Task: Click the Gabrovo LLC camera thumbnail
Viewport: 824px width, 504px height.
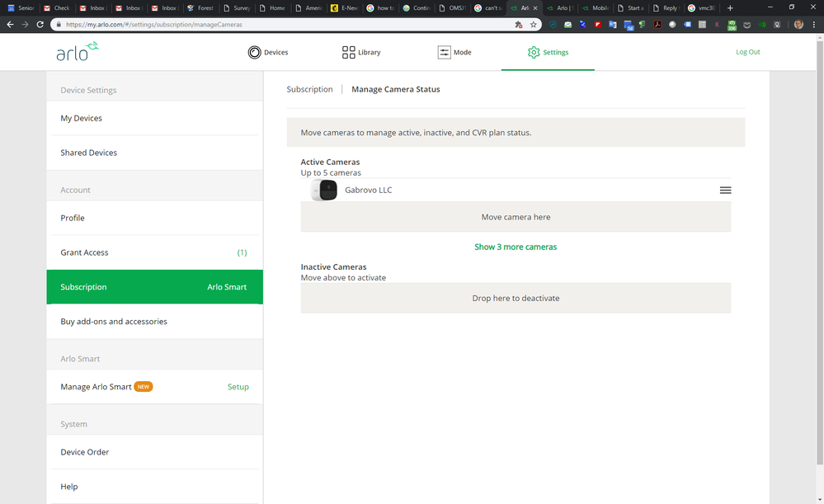Action: (324, 191)
